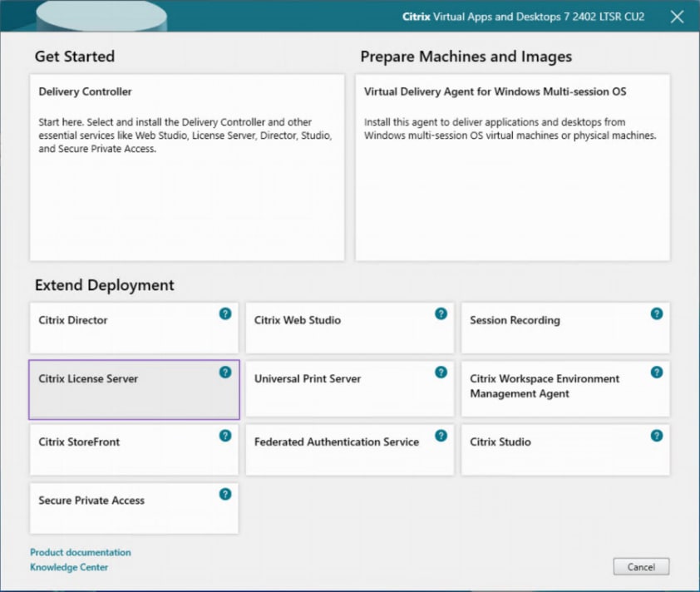Image resolution: width=700 pixels, height=592 pixels.
Task: Open help for Citrix Web Studio
Action: 441,313
